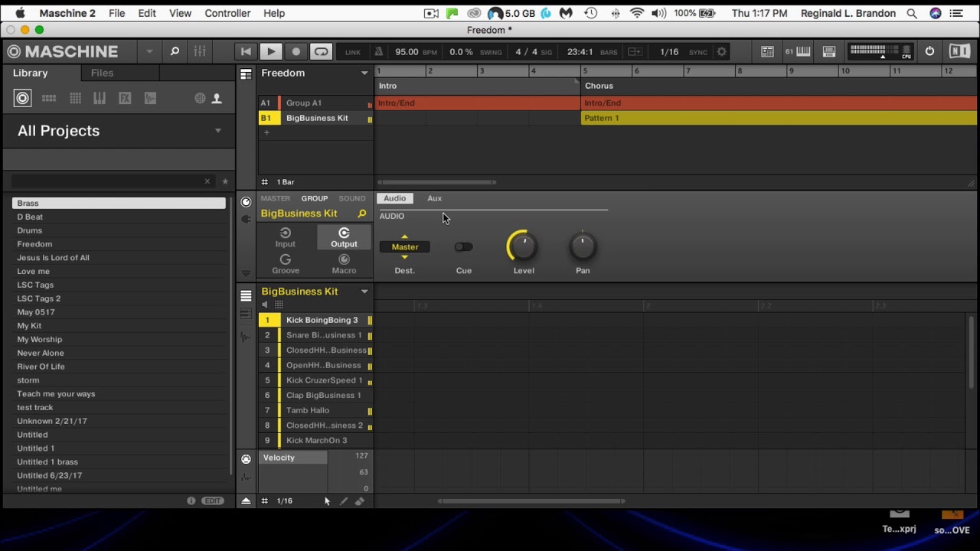The image size is (980, 551).
Task: Select the Samples waveform icon in Library
Action: (150, 98)
